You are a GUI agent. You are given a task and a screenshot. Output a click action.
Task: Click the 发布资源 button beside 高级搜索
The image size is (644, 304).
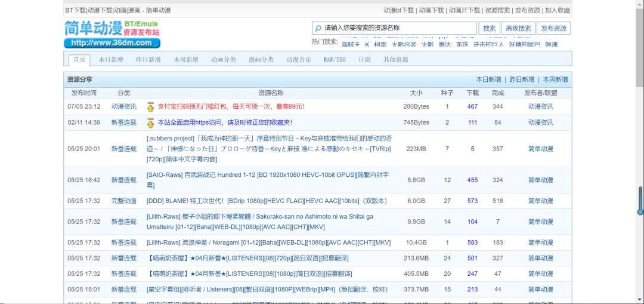553,29
